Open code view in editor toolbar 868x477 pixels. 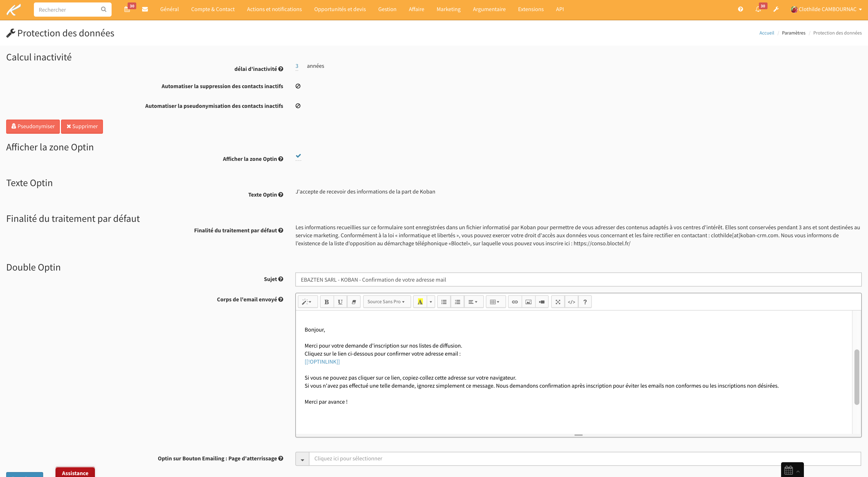[571, 302]
